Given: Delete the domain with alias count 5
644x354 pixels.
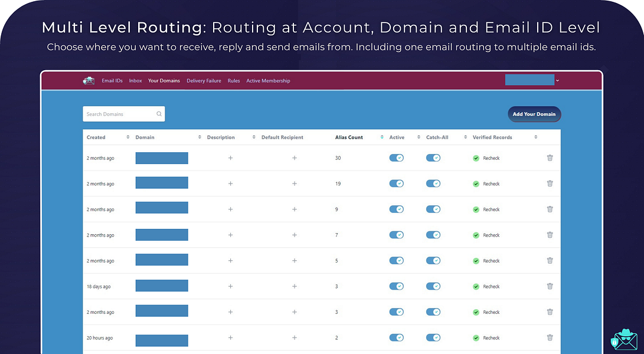Looking at the screenshot, I should 550,260.
